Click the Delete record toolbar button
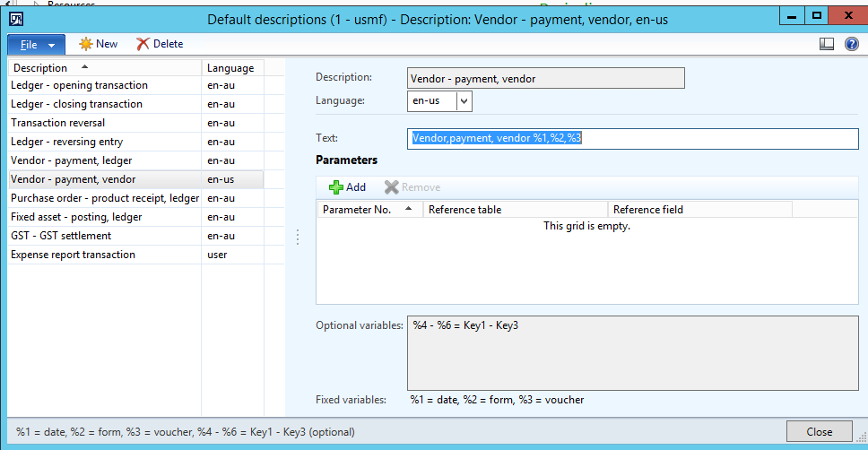This screenshot has width=868, height=450. (160, 44)
